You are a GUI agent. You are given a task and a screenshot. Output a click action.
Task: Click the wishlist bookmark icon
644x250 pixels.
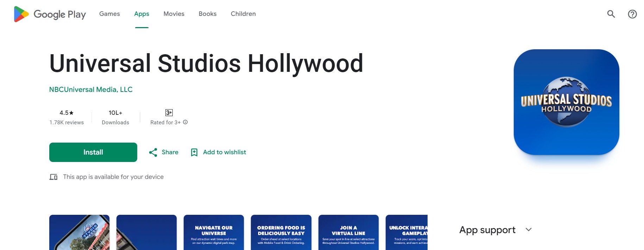194,152
